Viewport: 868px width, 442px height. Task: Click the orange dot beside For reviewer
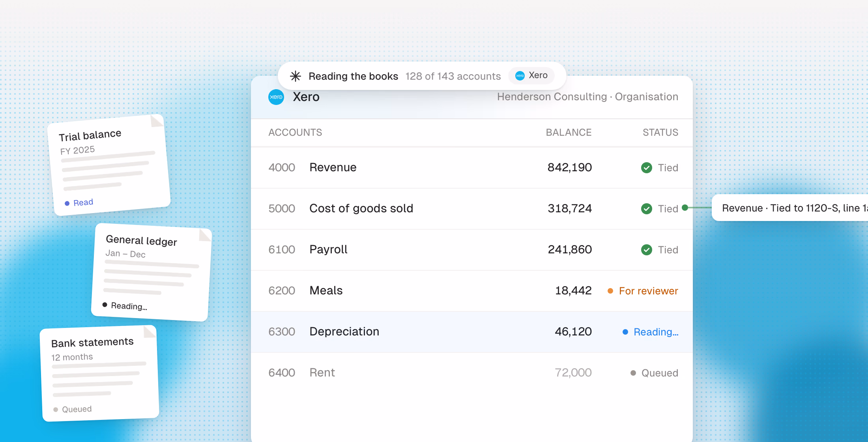tap(610, 291)
